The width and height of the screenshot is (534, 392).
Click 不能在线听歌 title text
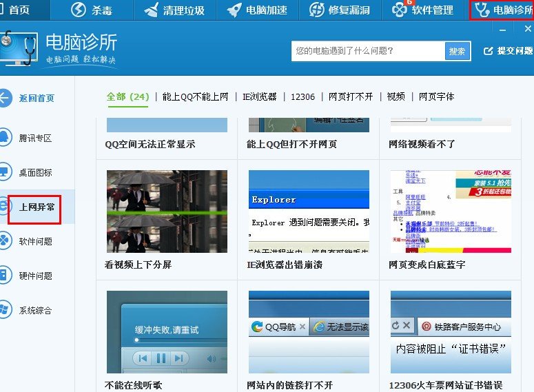(133, 385)
